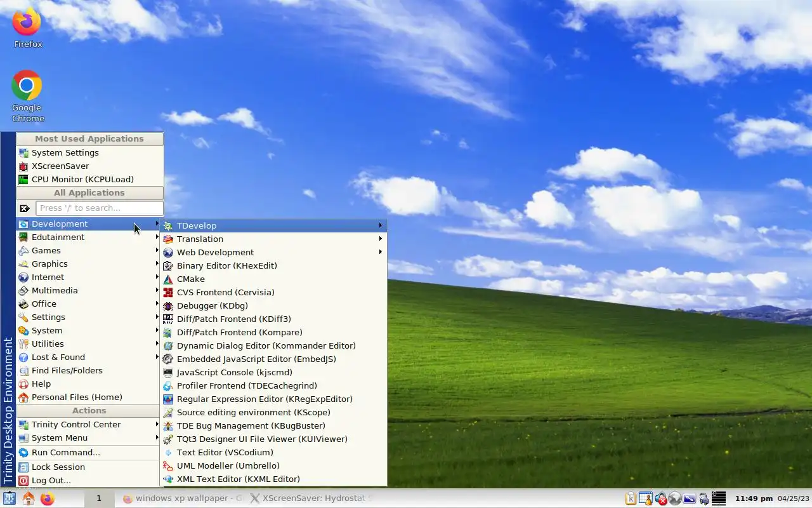Open System Settings from Most Used Applications

coord(89,152)
